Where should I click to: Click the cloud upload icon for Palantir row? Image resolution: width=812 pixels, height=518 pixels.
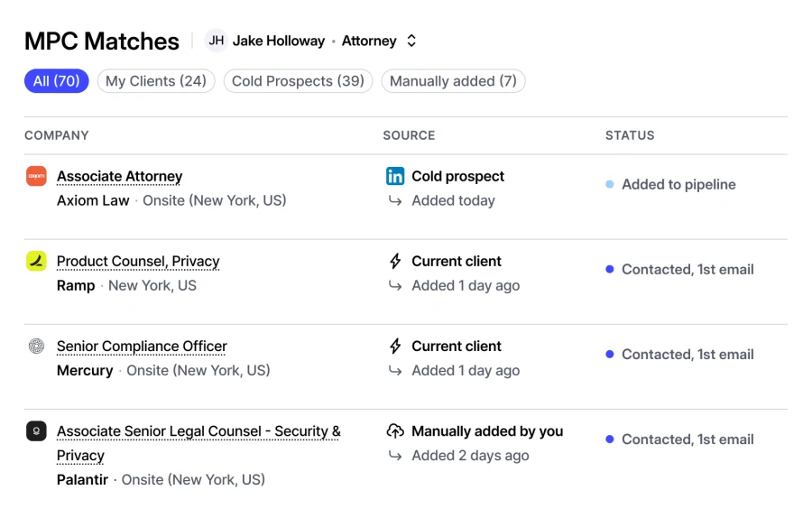click(x=395, y=431)
